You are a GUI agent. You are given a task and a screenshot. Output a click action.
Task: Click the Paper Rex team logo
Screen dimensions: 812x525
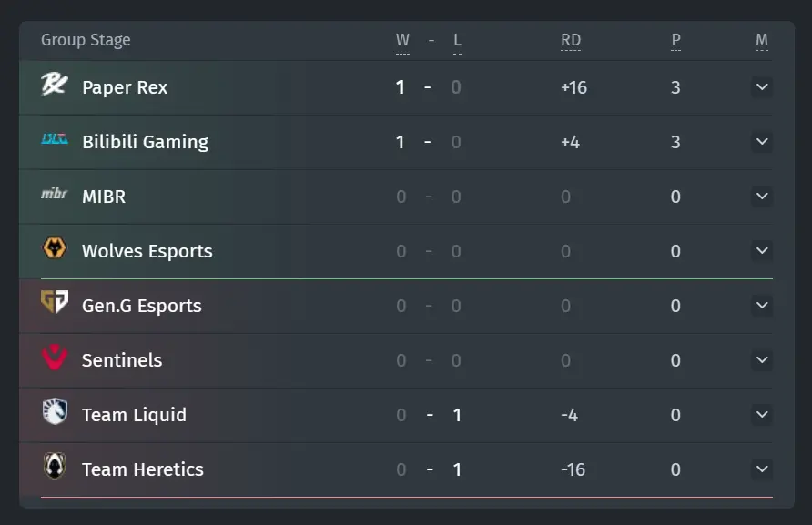click(x=55, y=84)
